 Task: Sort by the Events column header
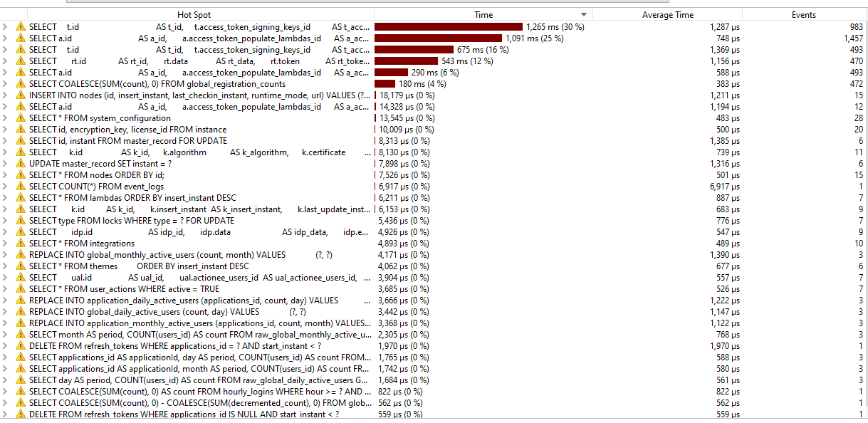coord(804,15)
